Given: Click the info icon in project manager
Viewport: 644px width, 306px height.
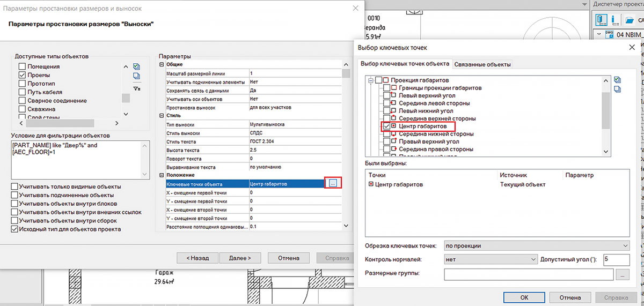Looking at the screenshot, I should coord(614,20).
